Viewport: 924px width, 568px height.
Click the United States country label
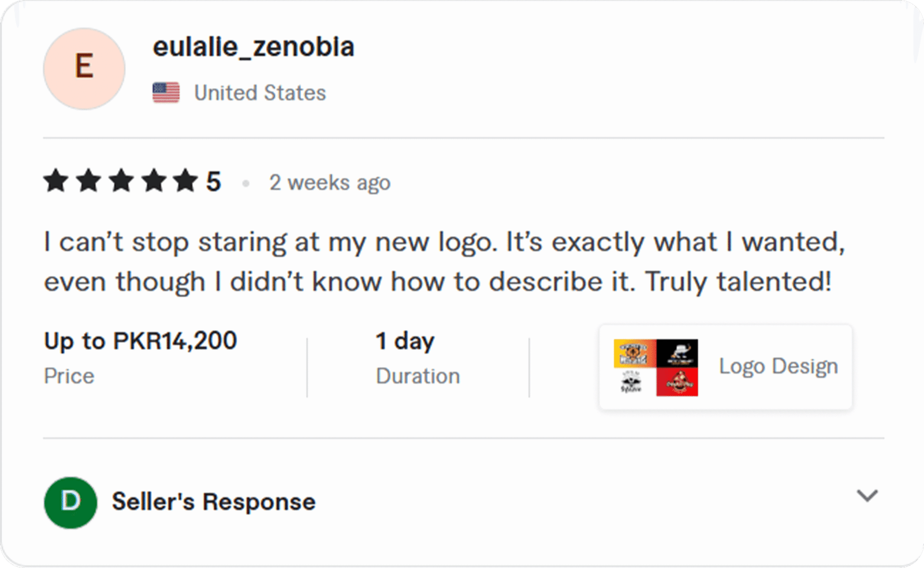260,93
